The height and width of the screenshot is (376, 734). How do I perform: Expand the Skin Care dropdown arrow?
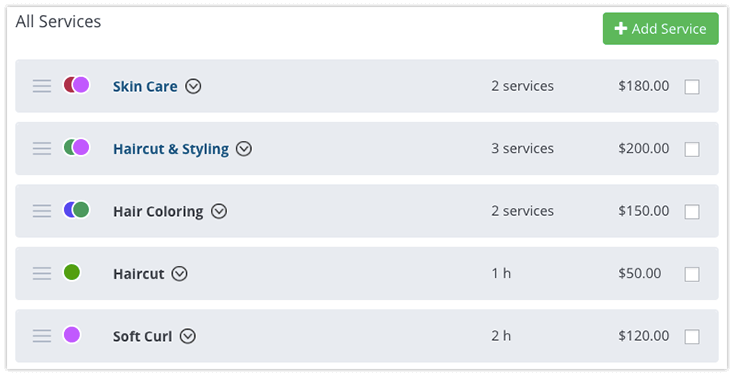point(193,86)
